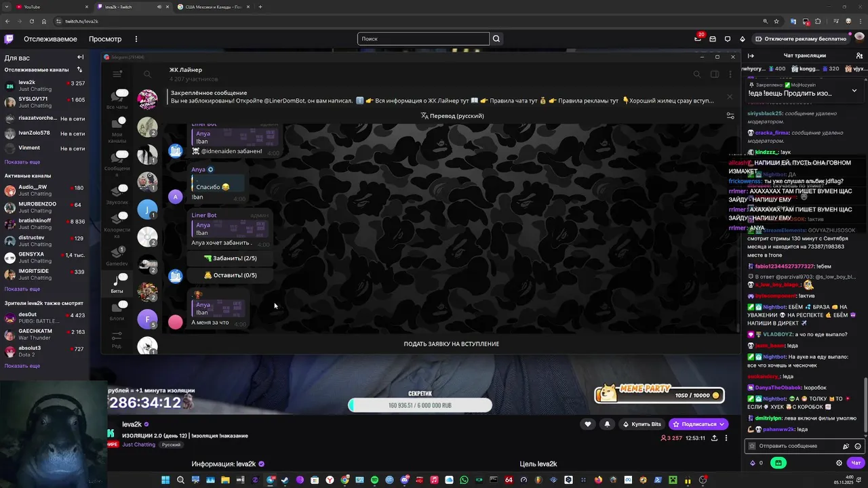Image resolution: width=868 pixels, height=488 pixels.
Task: Open Windows Start menu
Action: point(165,480)
